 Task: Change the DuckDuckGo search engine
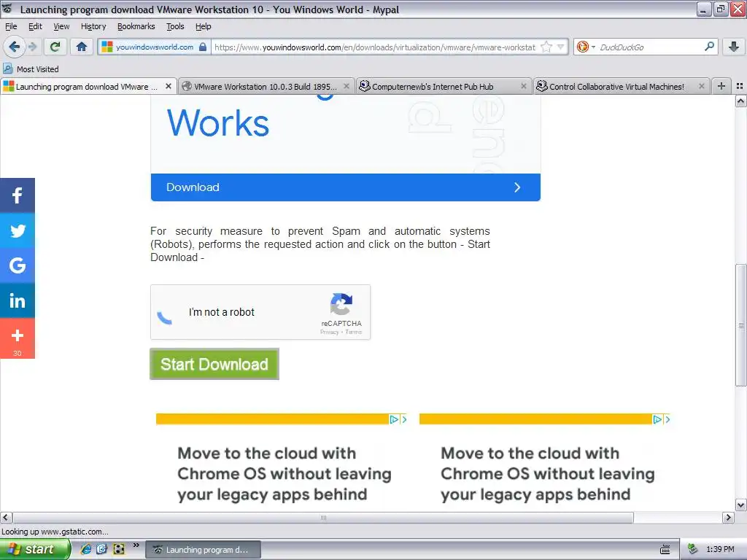pyautogui.click(x=586, y=47)
